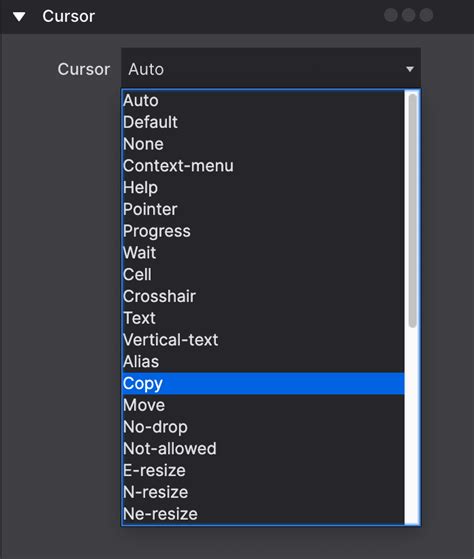Viewport: 474px width, 559px height.
Task: Click the Cursor dropdown arrow
Action: click(410, 69)
